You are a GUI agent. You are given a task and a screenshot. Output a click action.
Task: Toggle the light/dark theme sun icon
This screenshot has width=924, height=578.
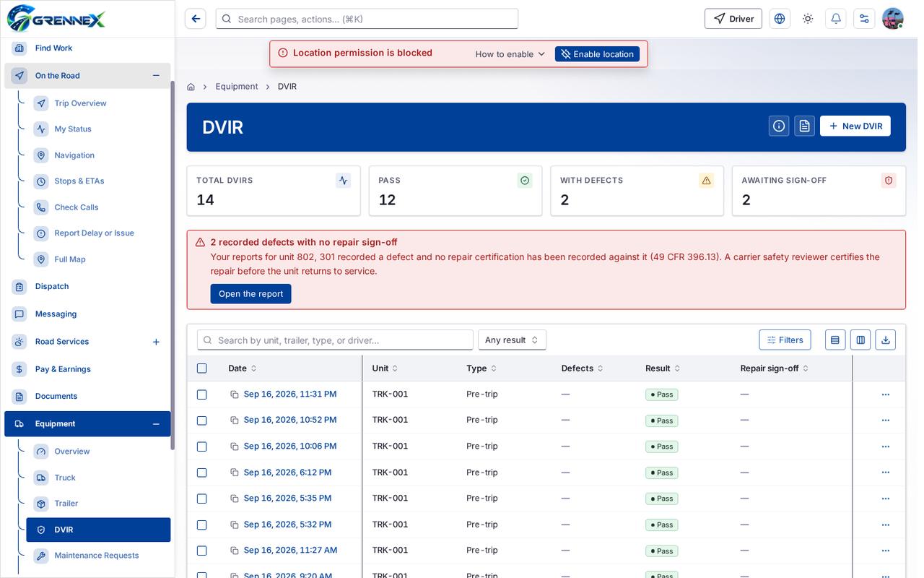pos(808,19)
